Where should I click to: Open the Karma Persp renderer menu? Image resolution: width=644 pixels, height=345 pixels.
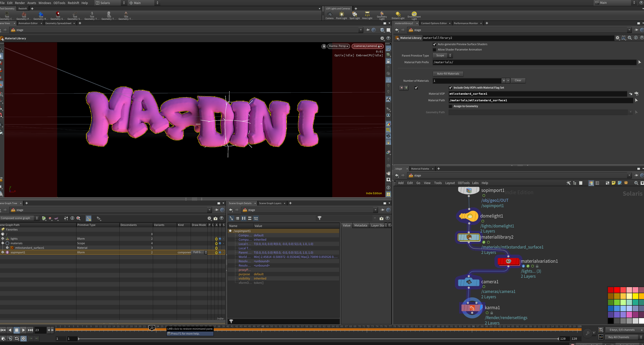(339, 46)
